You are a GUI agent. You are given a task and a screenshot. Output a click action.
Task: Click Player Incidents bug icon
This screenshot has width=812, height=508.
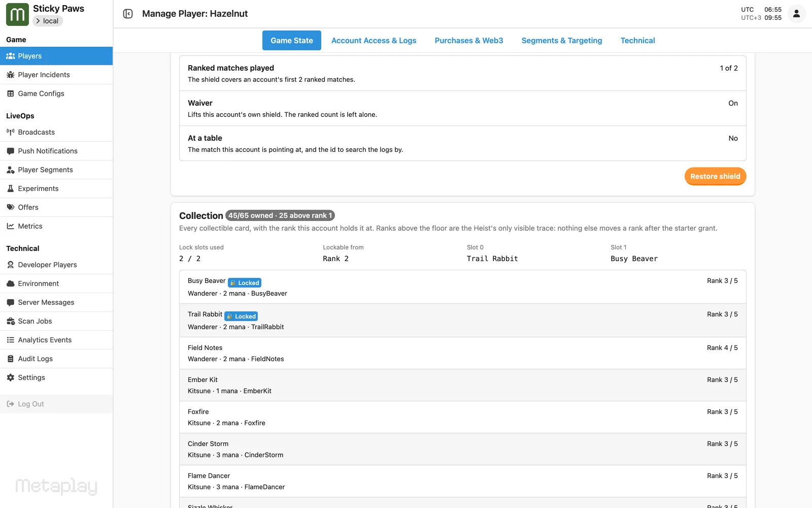click(10, 75)
